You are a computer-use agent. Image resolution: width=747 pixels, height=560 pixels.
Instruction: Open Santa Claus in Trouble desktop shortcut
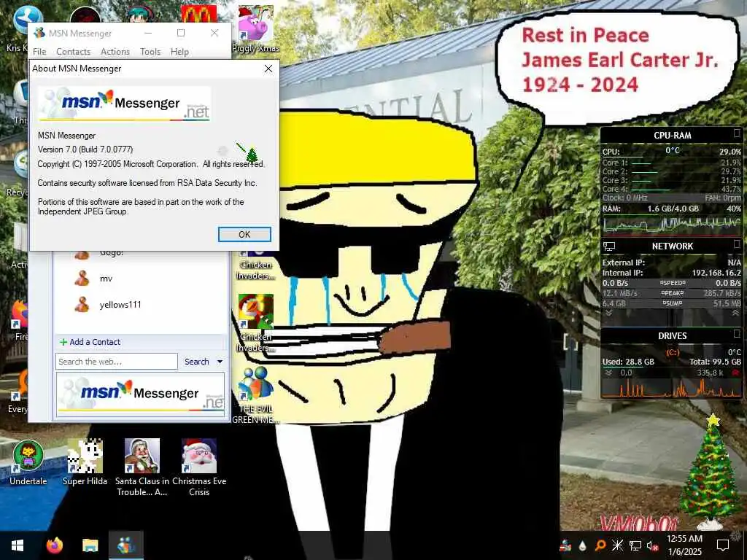[142, 467]
